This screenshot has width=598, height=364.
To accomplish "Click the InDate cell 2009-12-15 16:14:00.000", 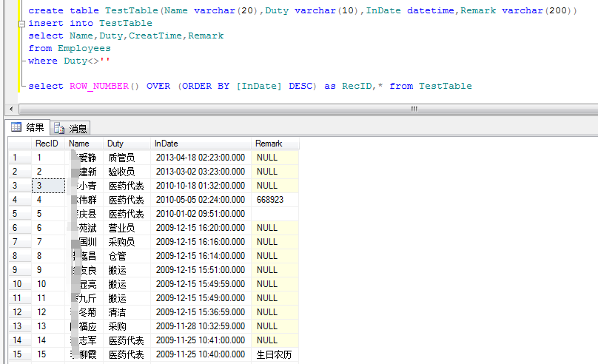I will click(201, 256).
